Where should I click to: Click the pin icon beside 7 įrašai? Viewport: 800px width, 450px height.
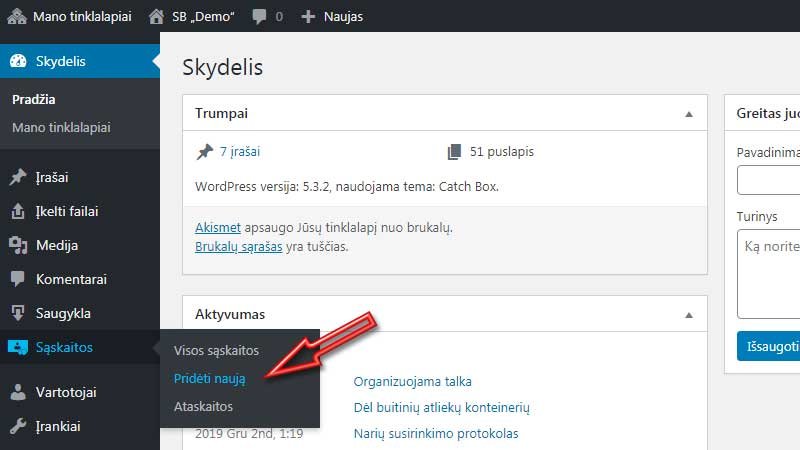pyautogui.click(x=205, y=152)
